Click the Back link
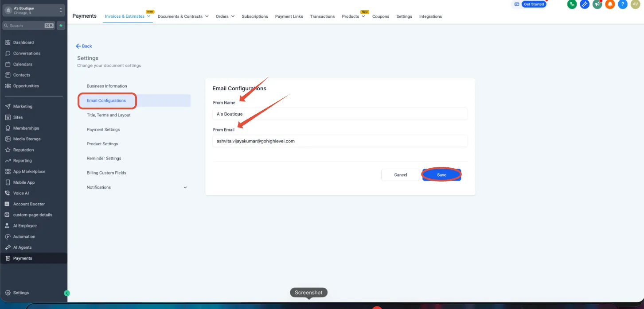 (84, 46)
